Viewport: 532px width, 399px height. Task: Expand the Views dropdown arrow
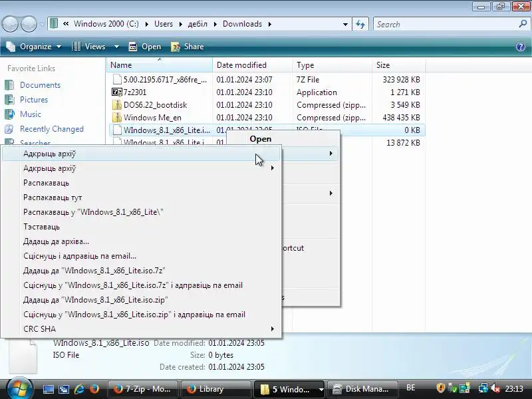tap(116, 47)
